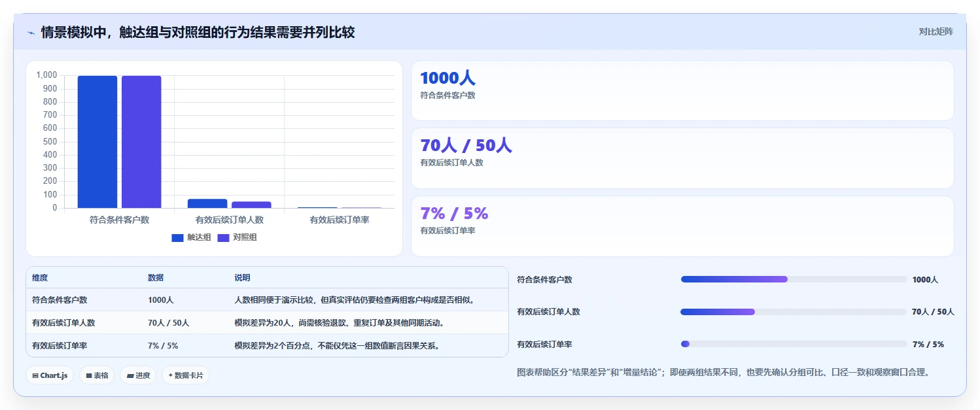Click the title 情景模拟中 heading text
The height and width of the screenshot is (410, 980).
[x=198, y=32]
